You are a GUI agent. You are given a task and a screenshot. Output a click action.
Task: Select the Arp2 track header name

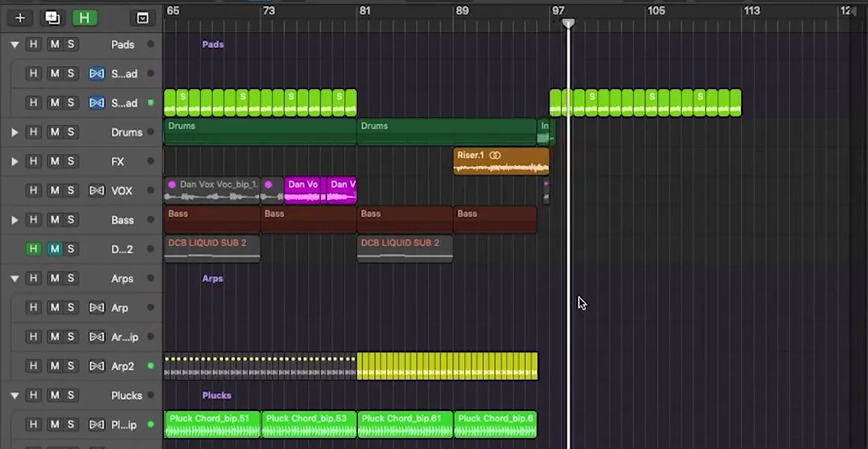(x=122, y=366)
